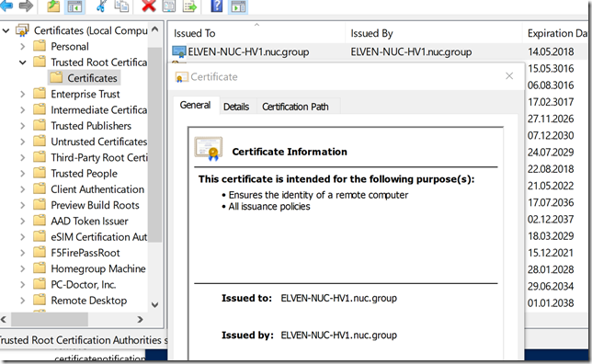Click Issued To cell ELVEN-NUC-HV1.nuc.group

point(248,51)
